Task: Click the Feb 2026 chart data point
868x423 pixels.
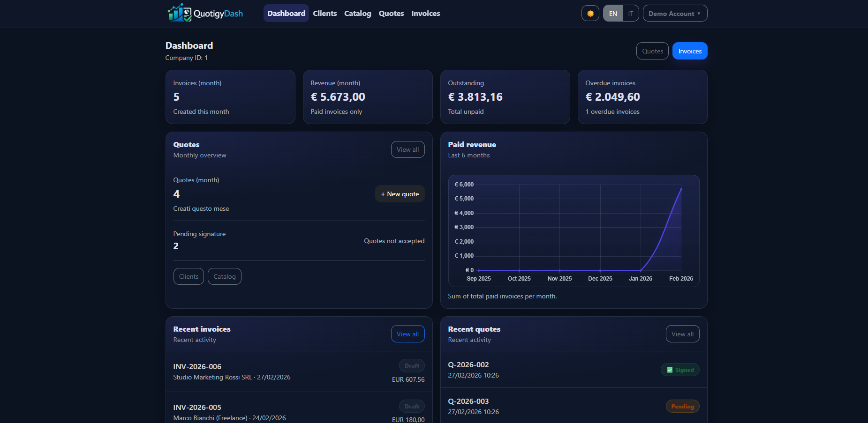Action: (681, 189)
